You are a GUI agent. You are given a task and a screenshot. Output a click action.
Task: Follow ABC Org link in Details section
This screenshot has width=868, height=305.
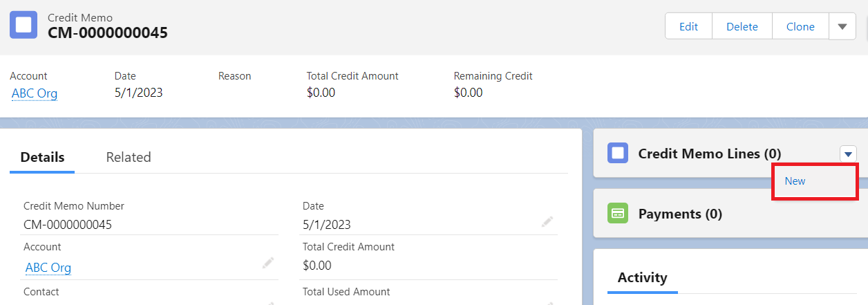click(48, 267)
